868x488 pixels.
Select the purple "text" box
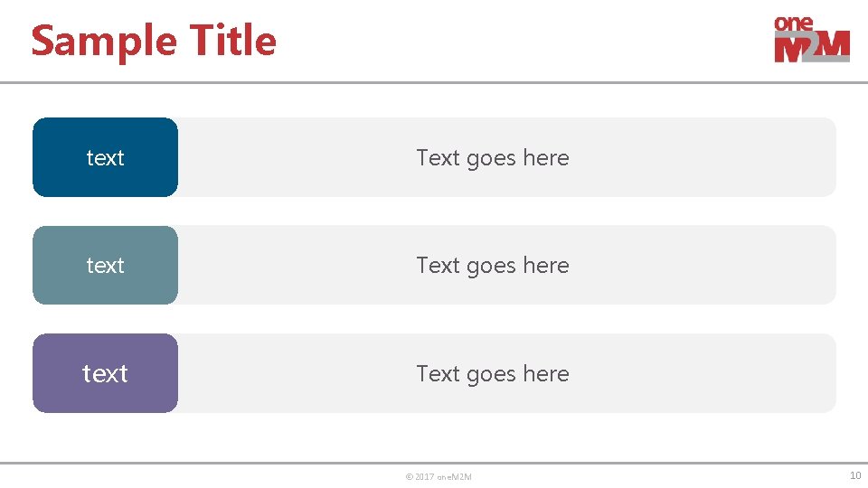[105, 373]
